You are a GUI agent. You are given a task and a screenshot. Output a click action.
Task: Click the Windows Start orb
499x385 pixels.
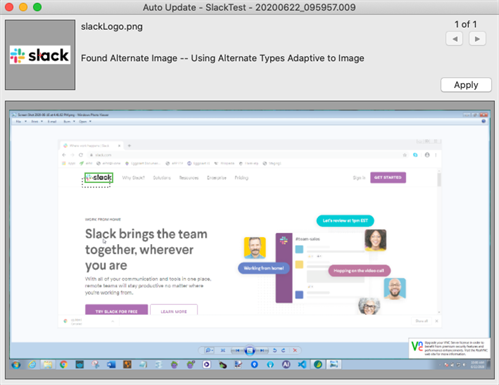[x=16, y=365]
